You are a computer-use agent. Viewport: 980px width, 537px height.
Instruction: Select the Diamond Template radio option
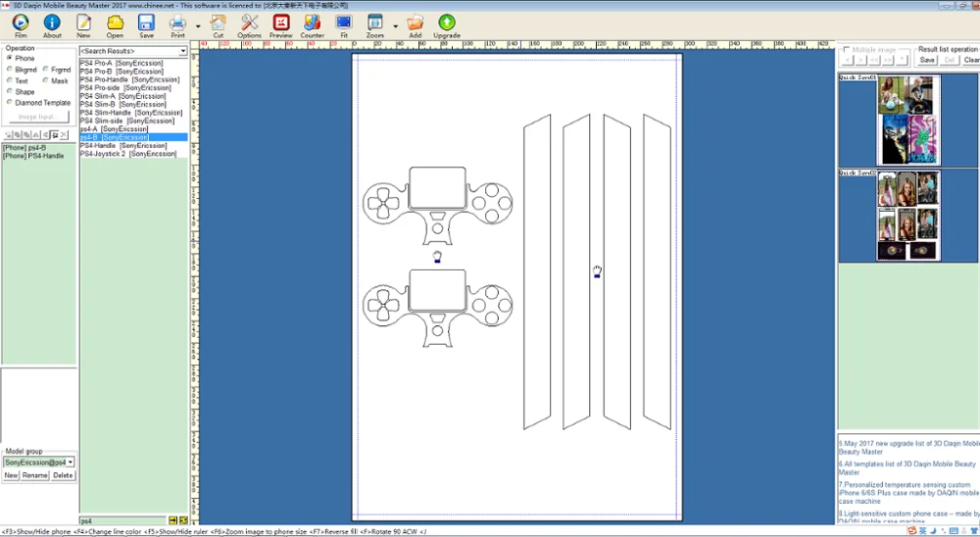pos(10,102)
